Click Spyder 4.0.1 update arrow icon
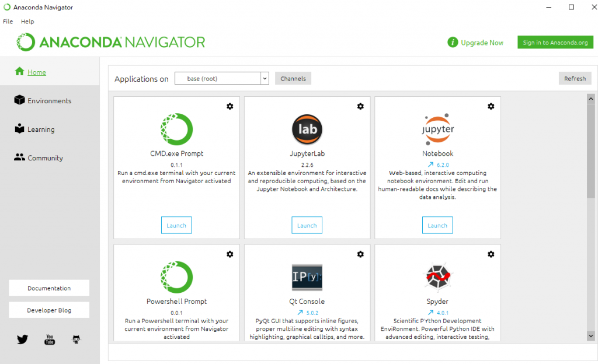This screenshot has width=598, height=364. pos(430,312)
